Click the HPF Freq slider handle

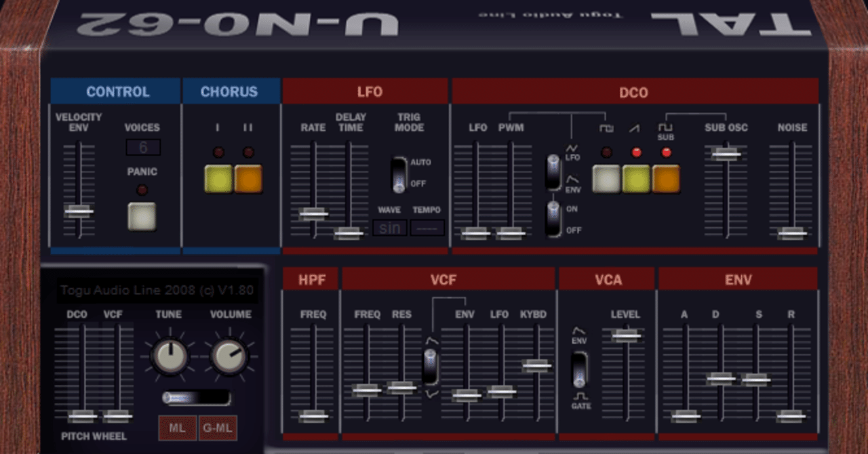pos(313,416)
